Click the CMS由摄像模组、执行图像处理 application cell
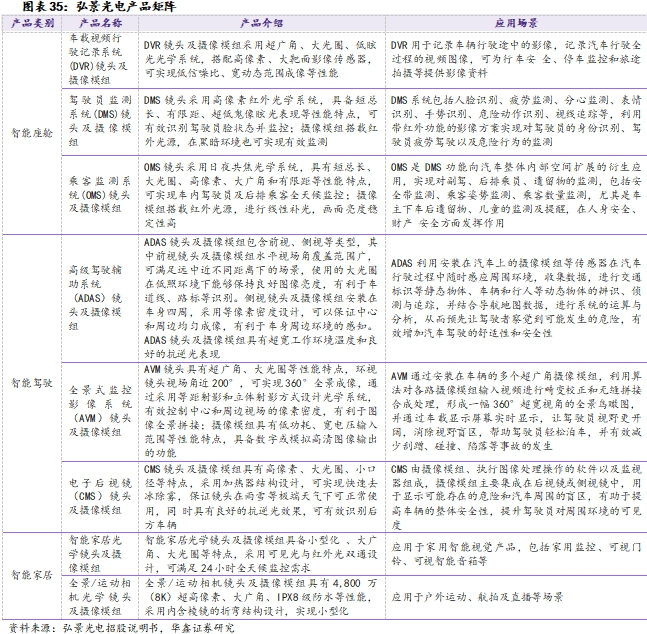The image size is (647, 634). click(516, 497)
